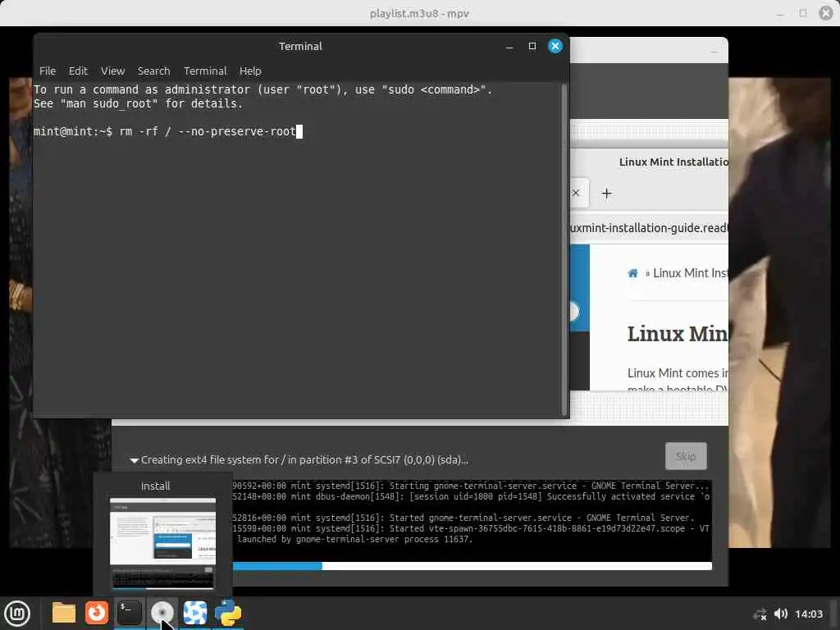
Task: Select the Install window preview thumbnail
Action: (x=163, y=543)
